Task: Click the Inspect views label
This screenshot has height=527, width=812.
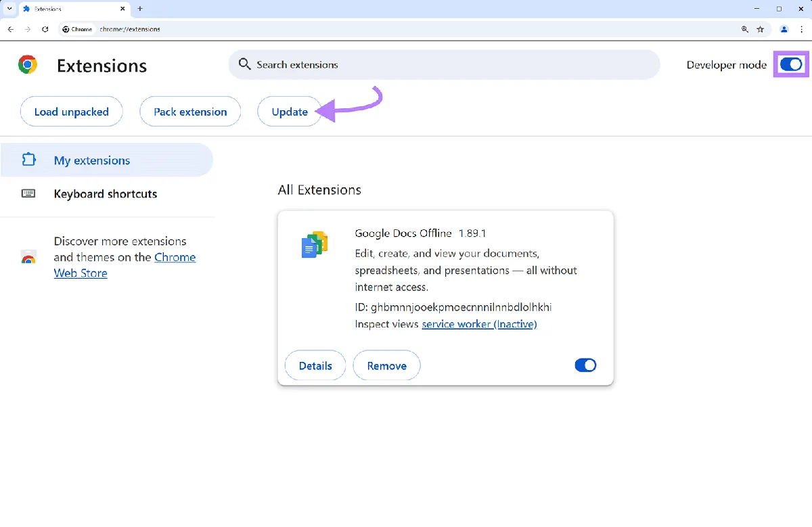Action: [x=386, y=324]
